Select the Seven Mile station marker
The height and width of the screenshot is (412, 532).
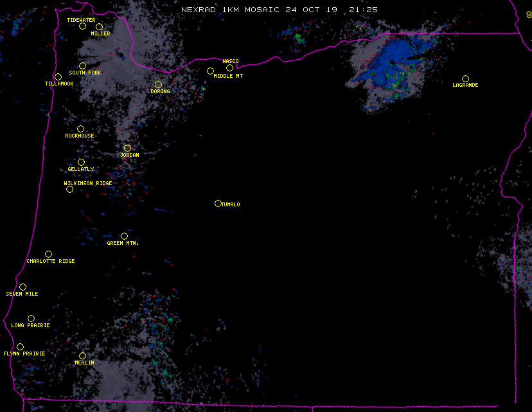(x=22, y=287)
